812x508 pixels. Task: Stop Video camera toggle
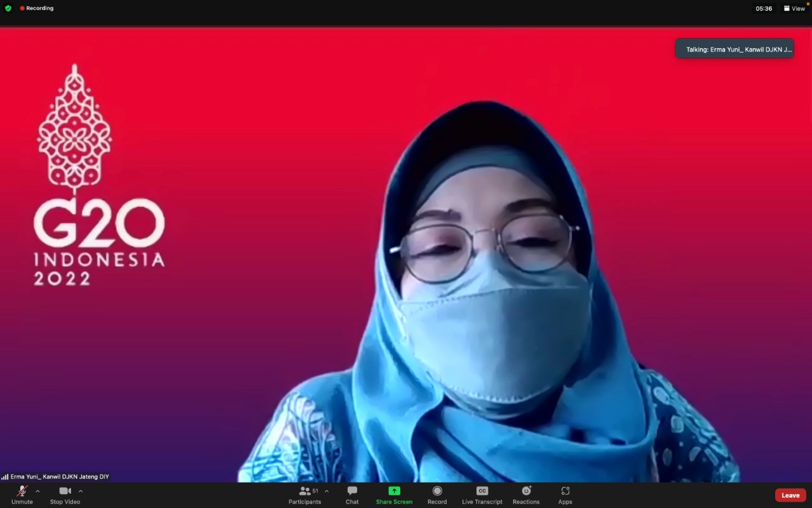[65, 495]
